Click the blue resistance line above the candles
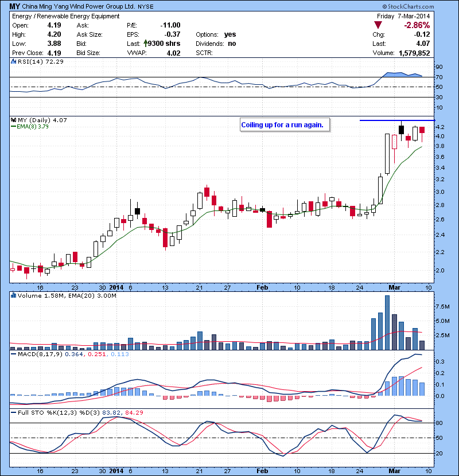The height and width of the screenshot is (476, 459). [x=398, y=120]
